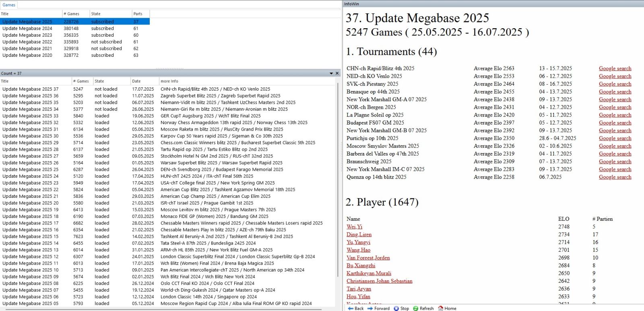Open player link Tari,Aryan
The height and width of the screenshot is (311, 644).
pyautogui.click(x=359, y=289)
